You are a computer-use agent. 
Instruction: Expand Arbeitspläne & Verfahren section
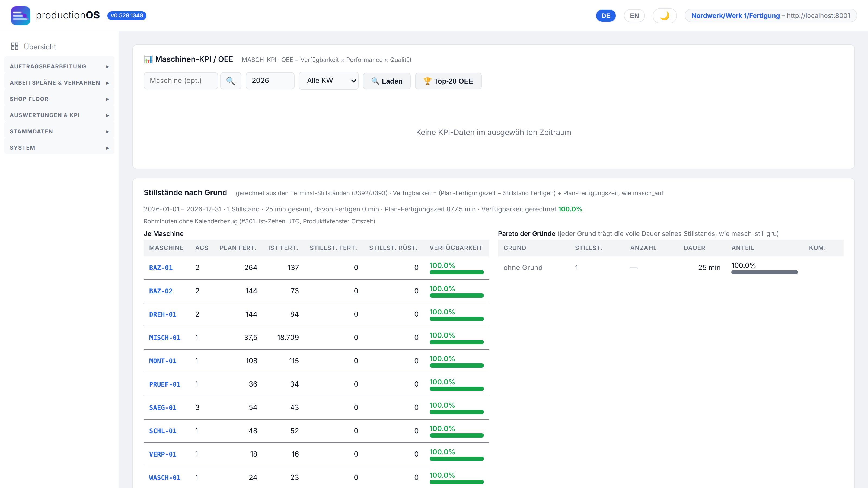pos(59,82)
